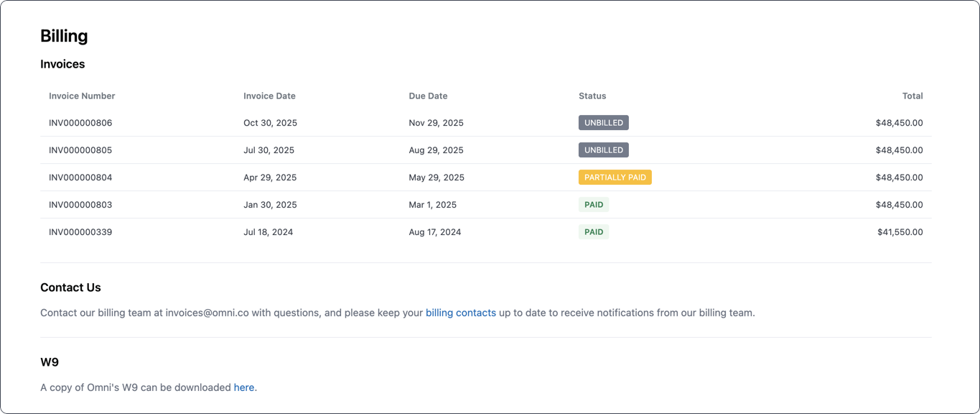Viewport: 980px width, 414px height.
Task: Open invoice INV000000803
Action: (x=80, y=205)
